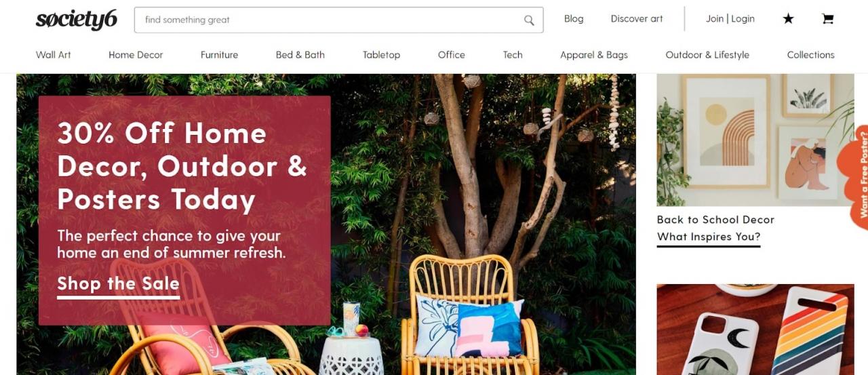Click the Shop the Sale link

click(x=119, y=284)
